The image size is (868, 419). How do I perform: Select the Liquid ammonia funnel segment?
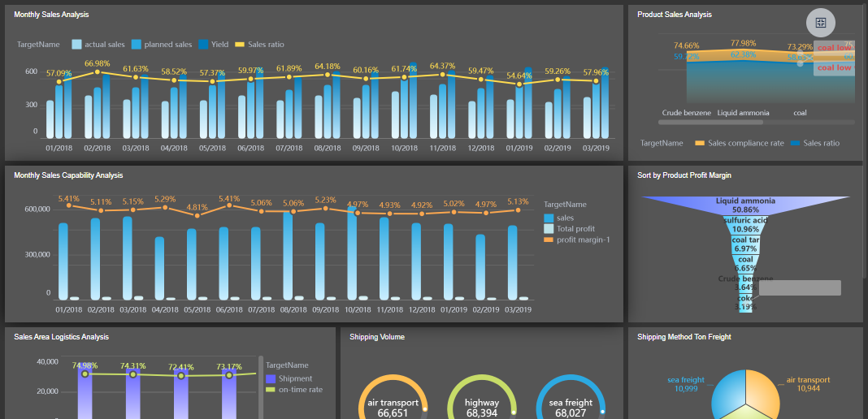(x=745, y=206)
